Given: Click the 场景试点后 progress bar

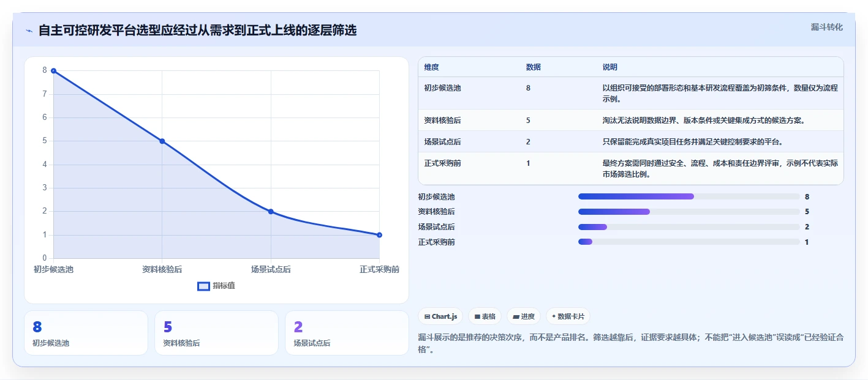Looking at the screenshot, I should [689, 227].
